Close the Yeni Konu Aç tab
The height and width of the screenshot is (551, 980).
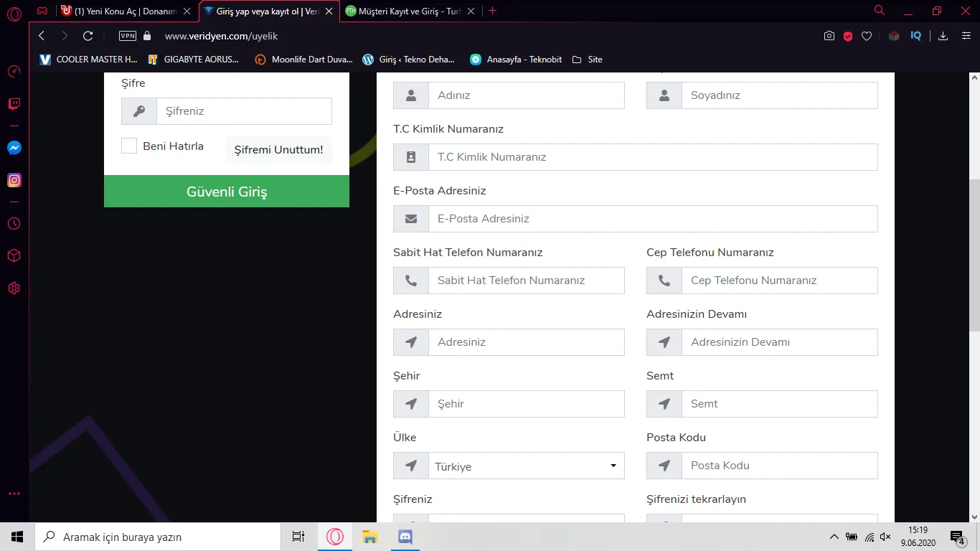[187, 11]
